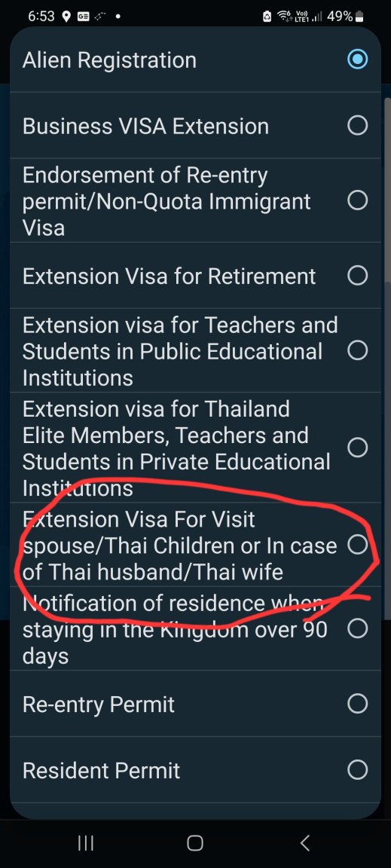Tap the Business VISA Extension text
The width and height of the screenshot is (391, 868).
click(145, 127)
